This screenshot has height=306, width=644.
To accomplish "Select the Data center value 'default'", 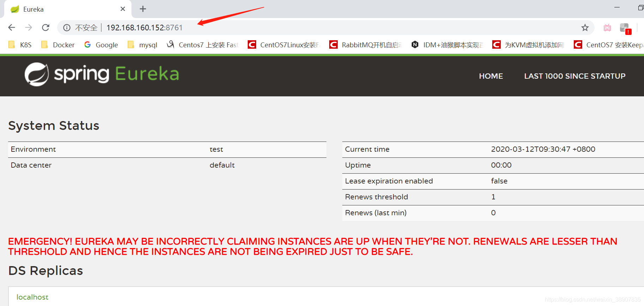I will tap(222, 165).
